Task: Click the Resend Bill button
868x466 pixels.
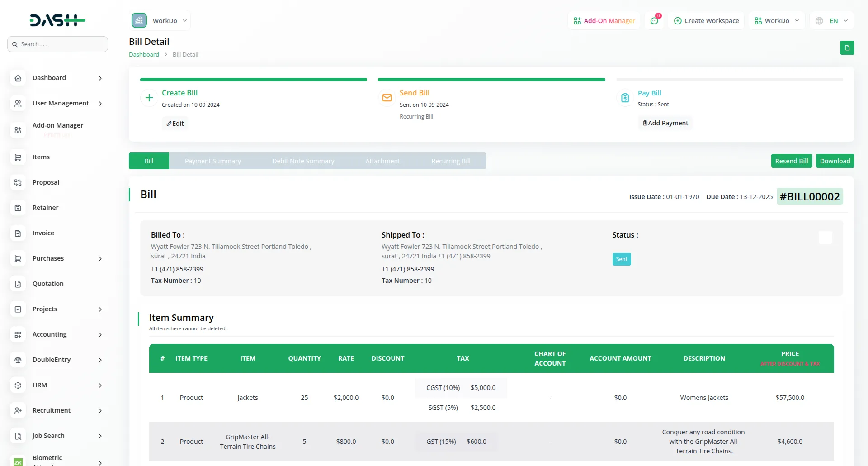Action: (791, 161)
